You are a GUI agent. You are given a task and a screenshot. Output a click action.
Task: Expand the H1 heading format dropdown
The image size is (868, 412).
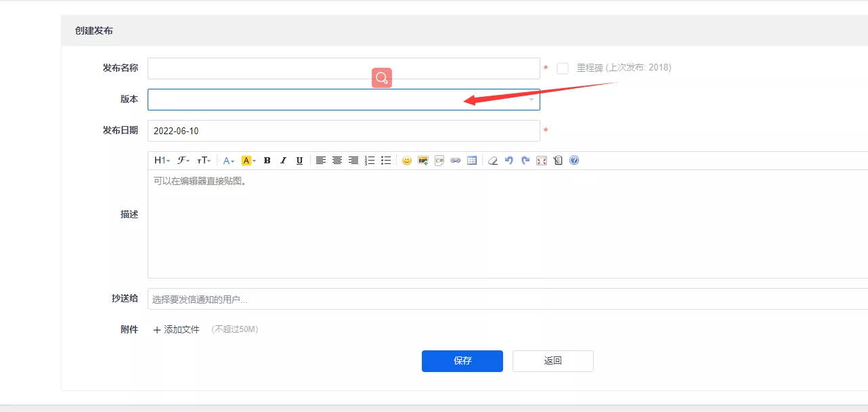[x=162, y=161]
